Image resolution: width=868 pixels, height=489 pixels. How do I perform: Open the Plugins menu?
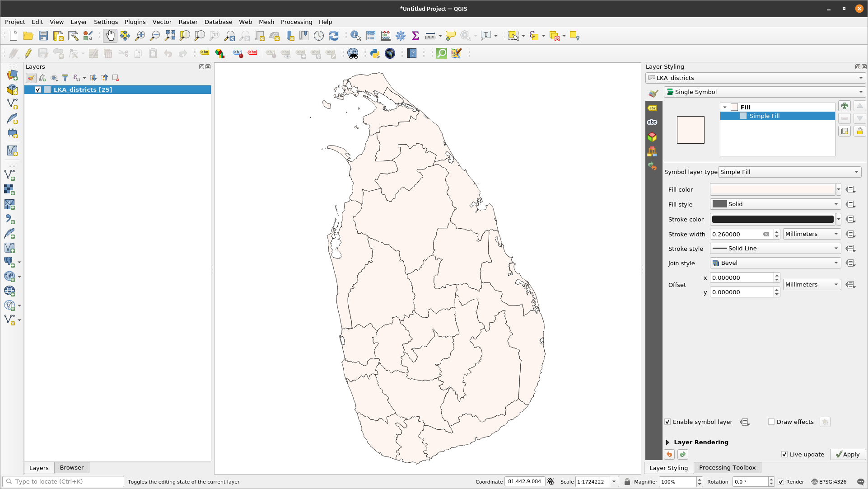point(134,22)
